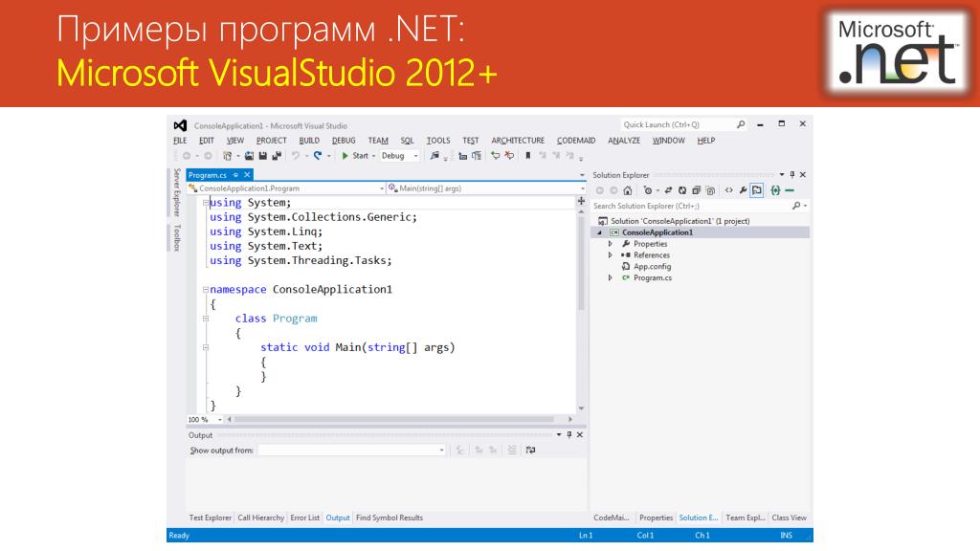Click the Search Solution Explorer field
The height and width of the screenshot is (551, 980).
click(x=700, y=206)
